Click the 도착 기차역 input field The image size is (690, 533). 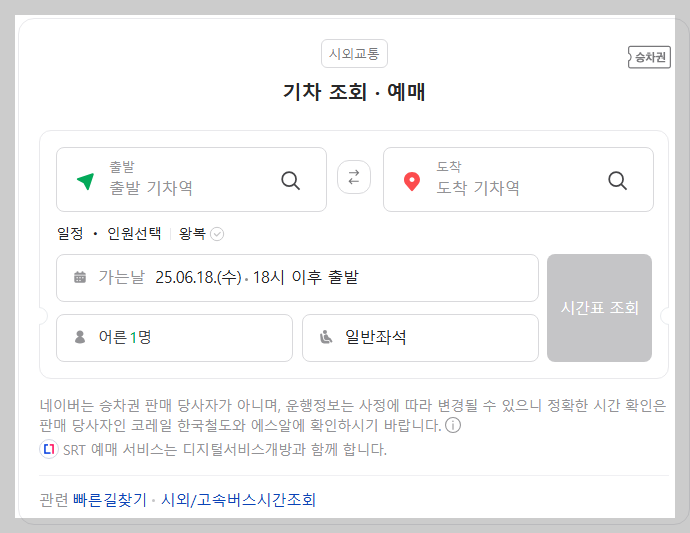[518, 180]
